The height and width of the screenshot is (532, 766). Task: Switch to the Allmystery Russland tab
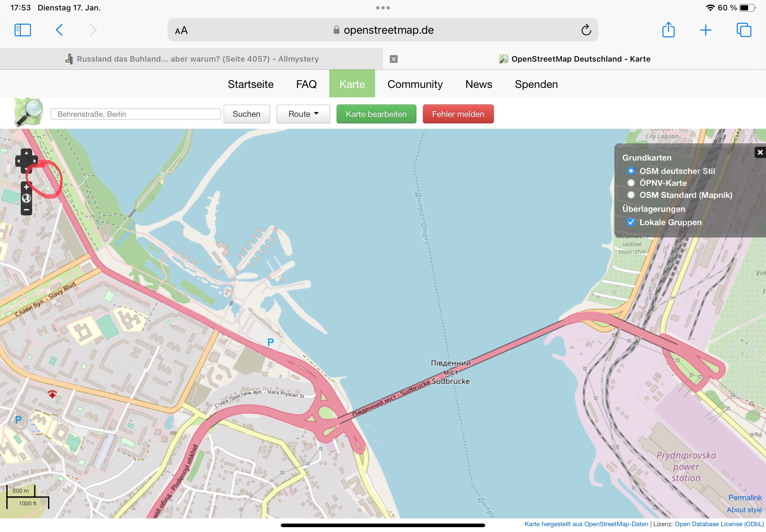pyautogui.click(x=191, y=59)
